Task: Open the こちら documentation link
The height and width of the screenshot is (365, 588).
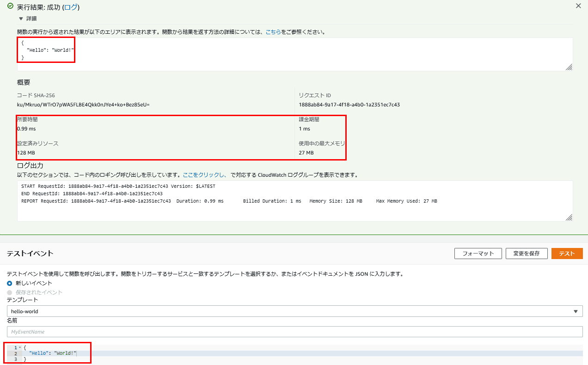Action: pos(273,32)
